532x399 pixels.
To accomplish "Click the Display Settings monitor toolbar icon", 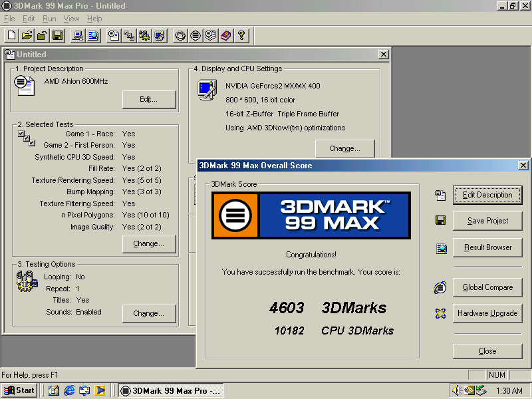I will click(160, 35).
